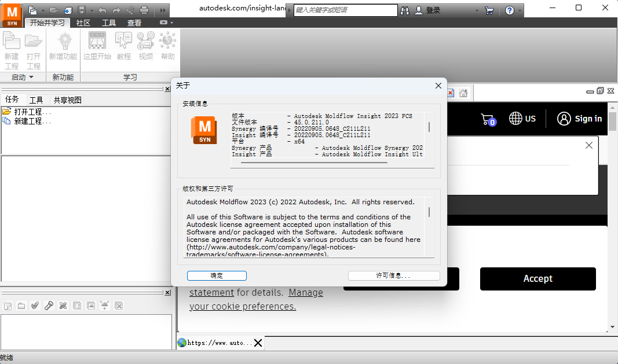Open the 登录 account dropdown

coord(477,10)
